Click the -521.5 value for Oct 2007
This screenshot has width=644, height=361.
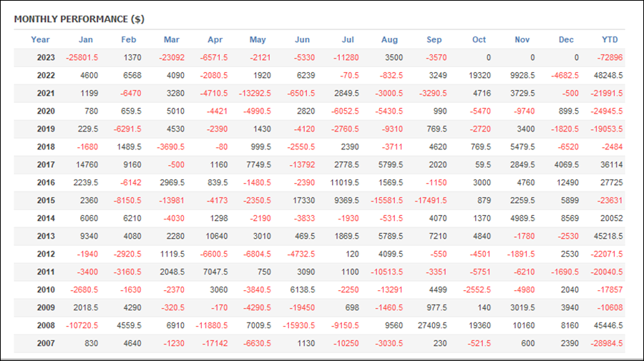tap(479, 343)
